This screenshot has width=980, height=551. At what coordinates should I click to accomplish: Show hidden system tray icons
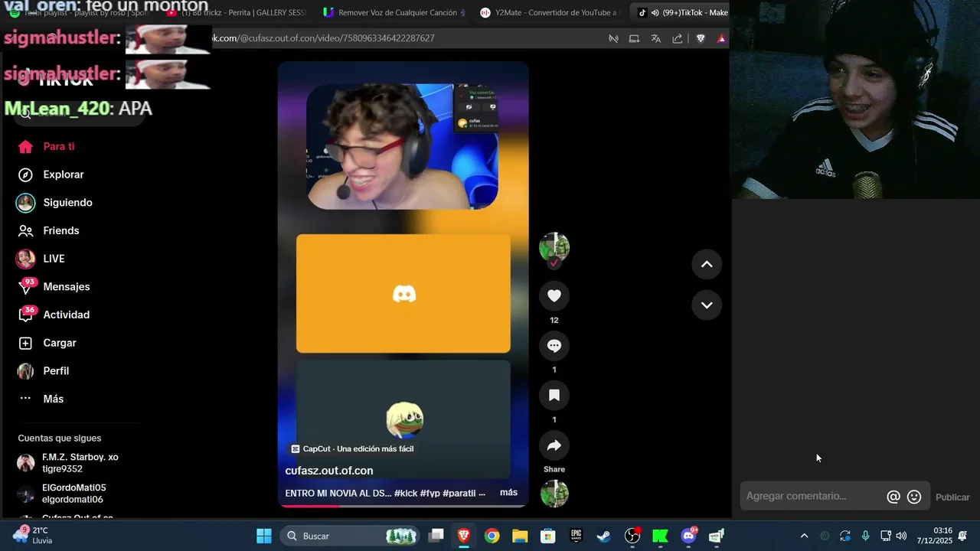pyautogui.click(x=804, y=536)
